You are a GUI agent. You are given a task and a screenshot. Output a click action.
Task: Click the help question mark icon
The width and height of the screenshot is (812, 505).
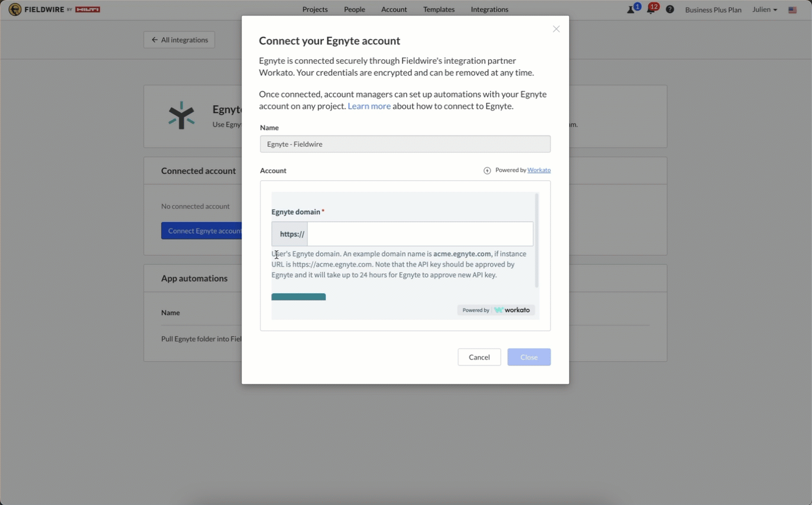pos(670,9)
